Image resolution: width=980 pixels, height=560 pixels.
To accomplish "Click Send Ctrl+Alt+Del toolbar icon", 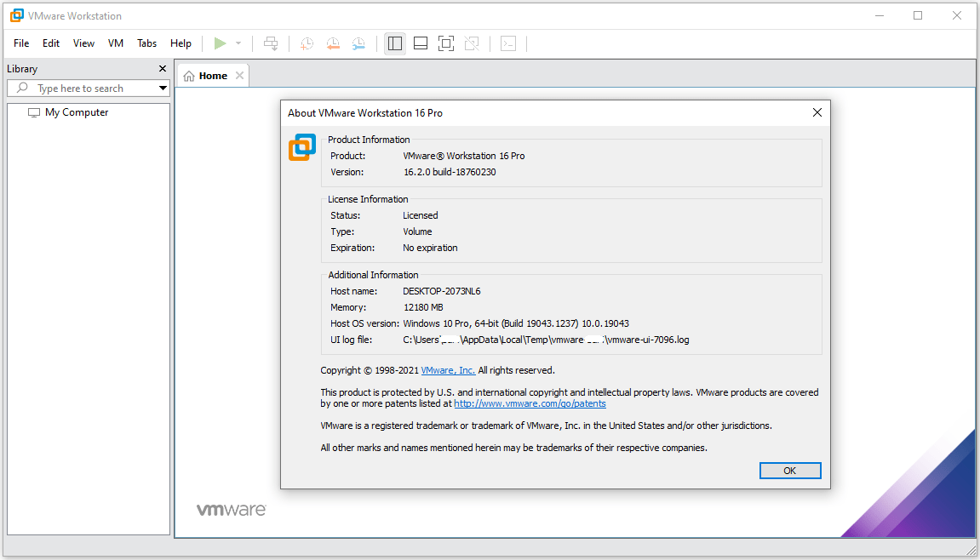I will coord(271,43).
